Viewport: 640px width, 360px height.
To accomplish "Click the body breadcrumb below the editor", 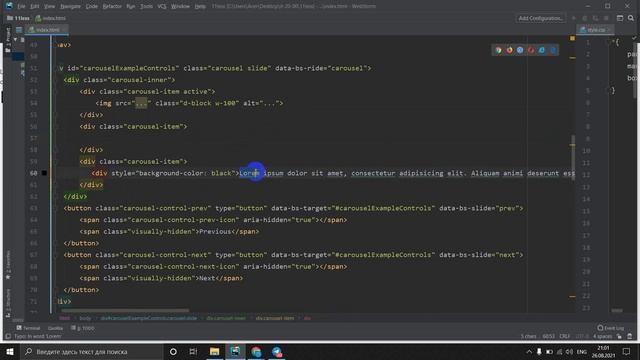I will pos(85,318).
